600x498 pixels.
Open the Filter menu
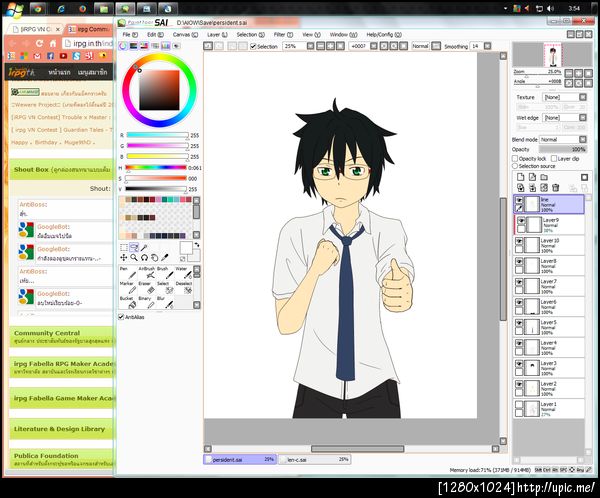(283, 34)
